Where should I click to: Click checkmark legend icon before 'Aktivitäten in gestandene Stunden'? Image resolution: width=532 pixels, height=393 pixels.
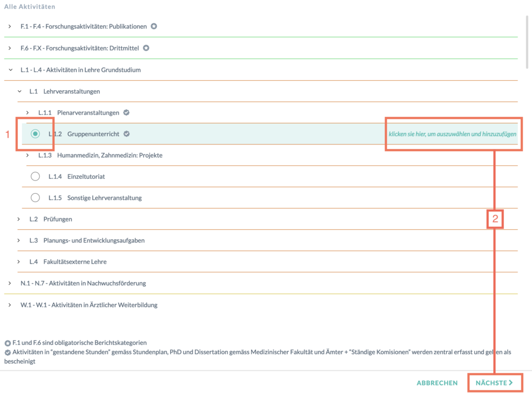pos(7,353)
